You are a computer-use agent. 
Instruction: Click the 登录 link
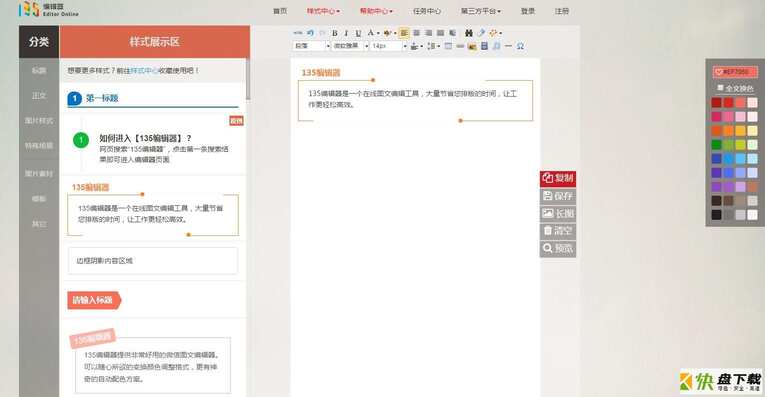pos(527,11)
